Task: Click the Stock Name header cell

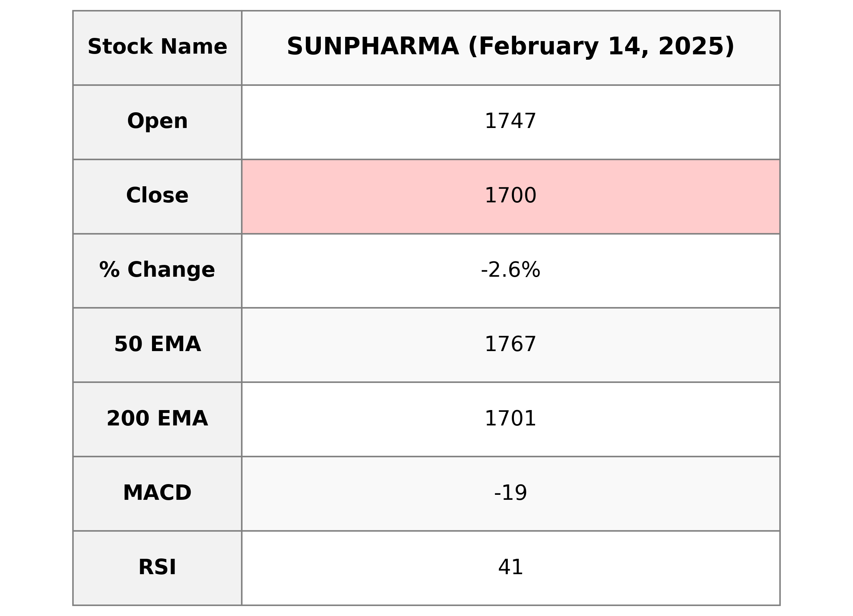Action: [157, 48]
